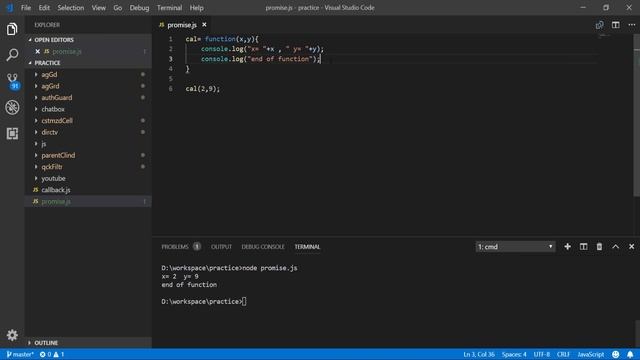
Task: Change the UTF-8 encoding setting
Action: click(542, 354)
